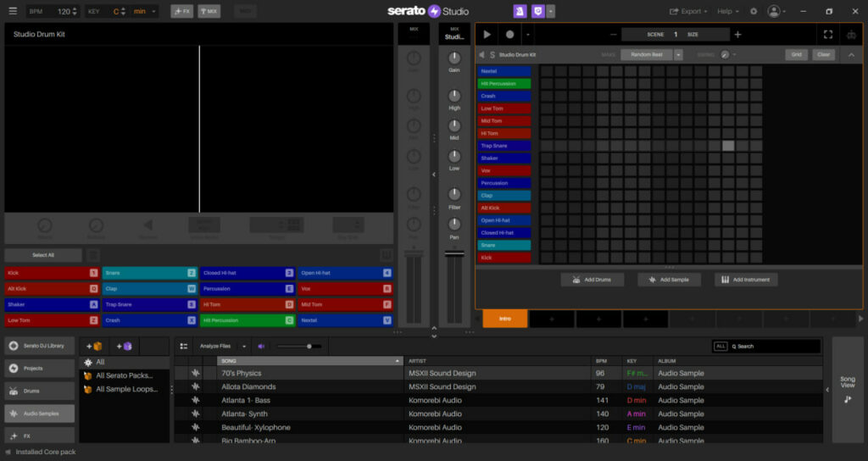Click the Clear button
The height and width of the screenshot is (461, 868).
[824, 55]
